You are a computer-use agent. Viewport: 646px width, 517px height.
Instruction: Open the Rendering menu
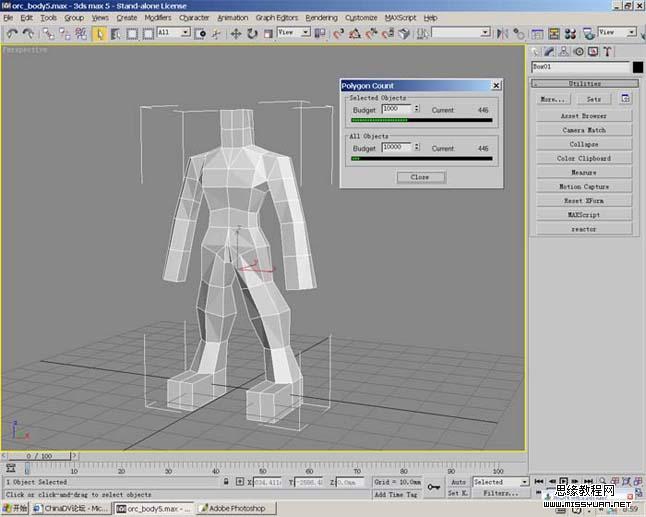click(x=321, y=18)
